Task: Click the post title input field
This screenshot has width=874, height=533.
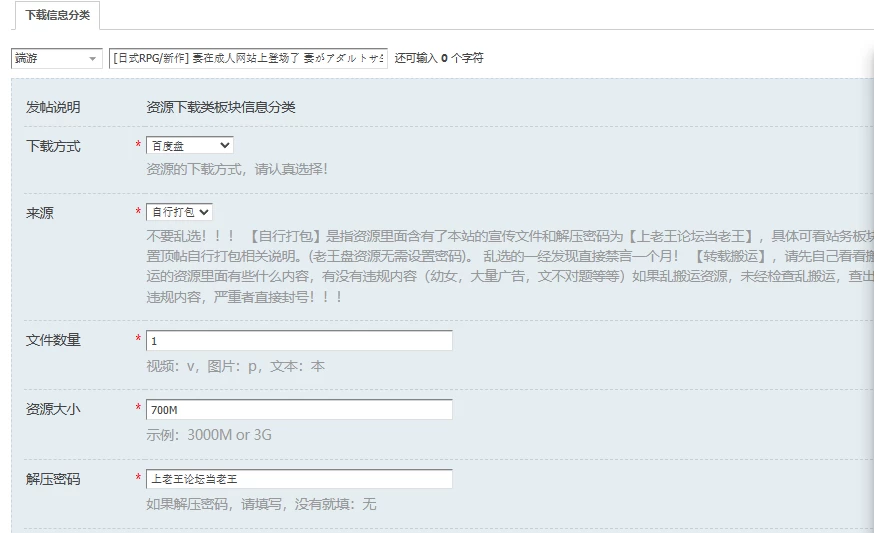Action: click(248, 58)
